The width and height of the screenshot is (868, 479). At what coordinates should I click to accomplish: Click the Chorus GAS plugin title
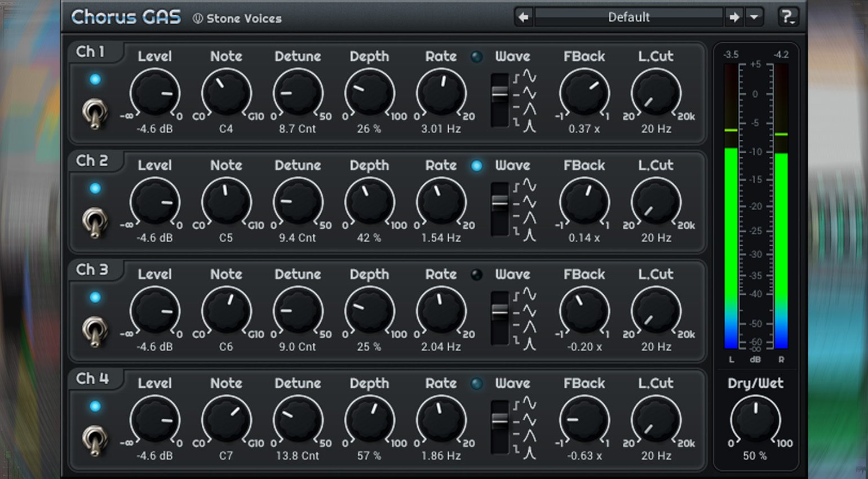click(x=126, y=17)
